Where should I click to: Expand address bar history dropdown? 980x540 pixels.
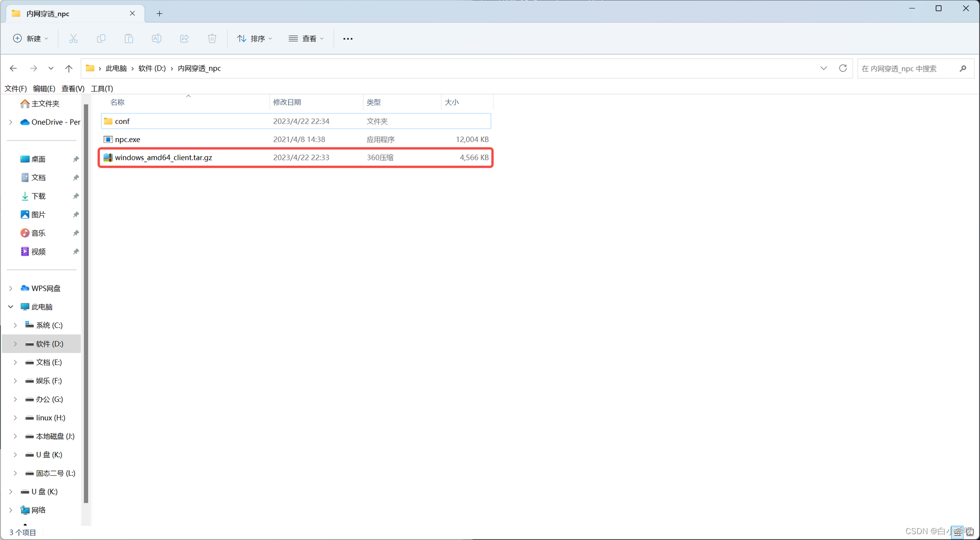tap(824, 68)
